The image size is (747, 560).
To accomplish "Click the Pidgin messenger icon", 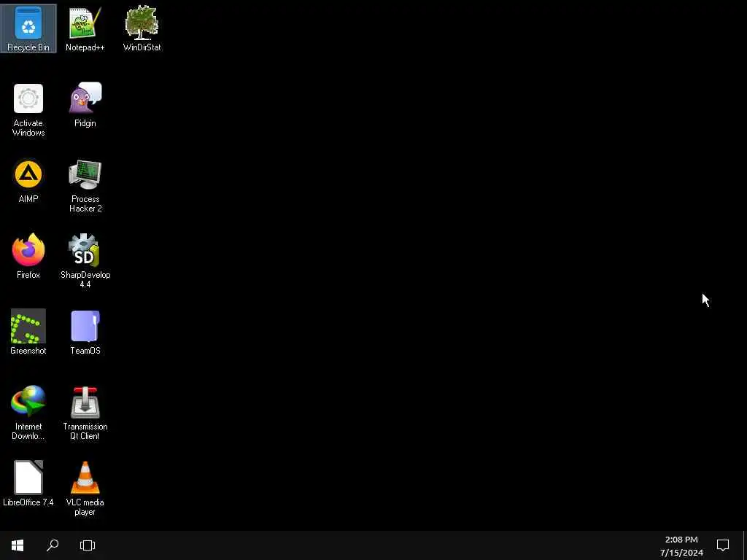I will [x=85, y=98].
